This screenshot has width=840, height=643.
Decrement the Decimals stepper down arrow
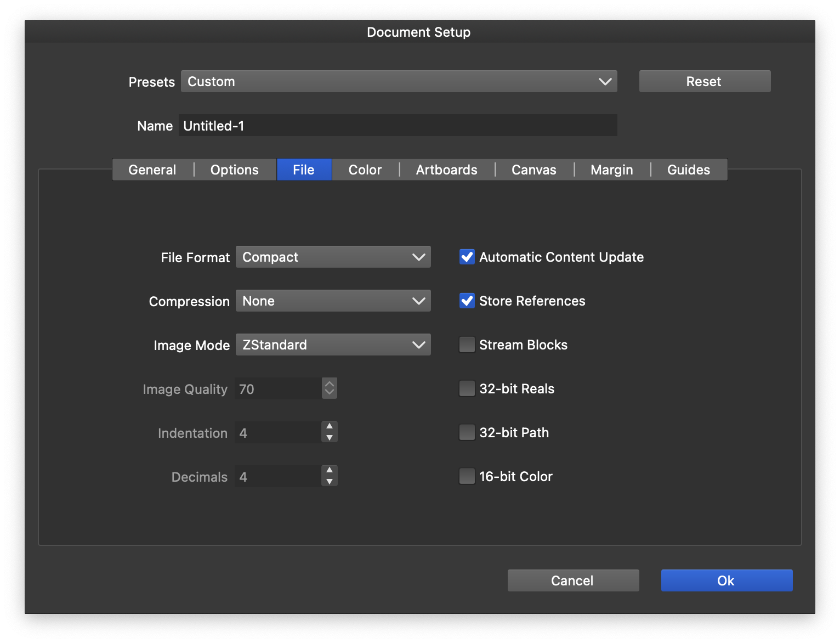329,482
